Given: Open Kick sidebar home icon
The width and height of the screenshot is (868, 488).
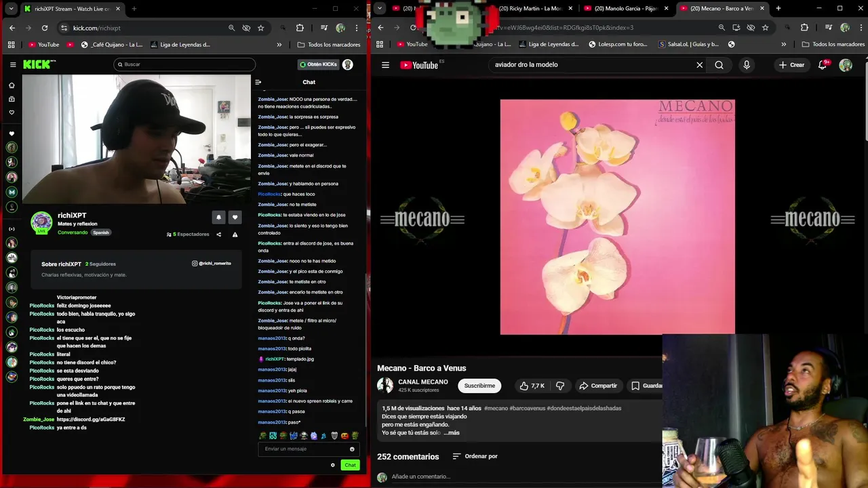Looking at the screenshot, I should (x=12, y=85).
